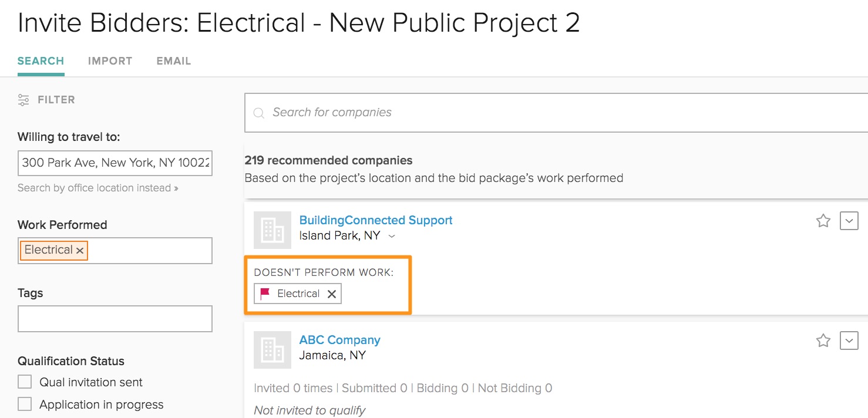This screenshot has height=418, width=868.
Task: Switch to the Import tab
Action: [x=110, y=61]
